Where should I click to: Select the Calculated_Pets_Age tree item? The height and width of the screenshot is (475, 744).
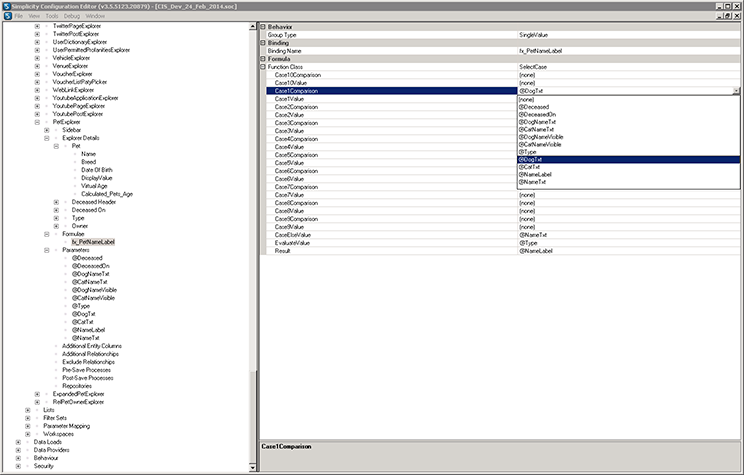click(x=107, y=194)
